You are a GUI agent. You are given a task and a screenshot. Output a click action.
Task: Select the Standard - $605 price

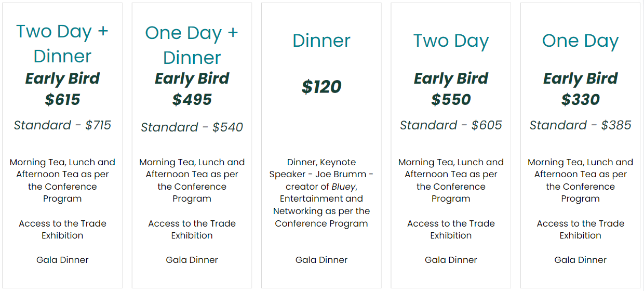[x=451, y=125]
